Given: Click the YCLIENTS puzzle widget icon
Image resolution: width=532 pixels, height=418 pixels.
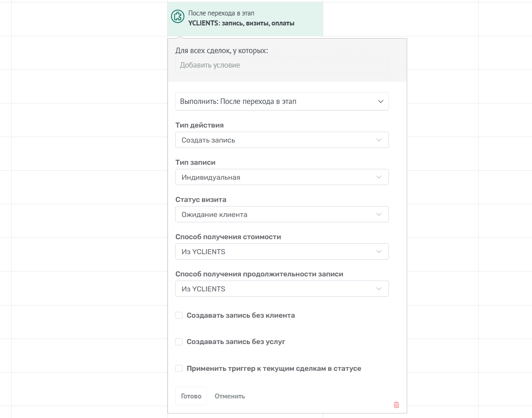Looking at the screenshot, I should (x=177, y=16).
